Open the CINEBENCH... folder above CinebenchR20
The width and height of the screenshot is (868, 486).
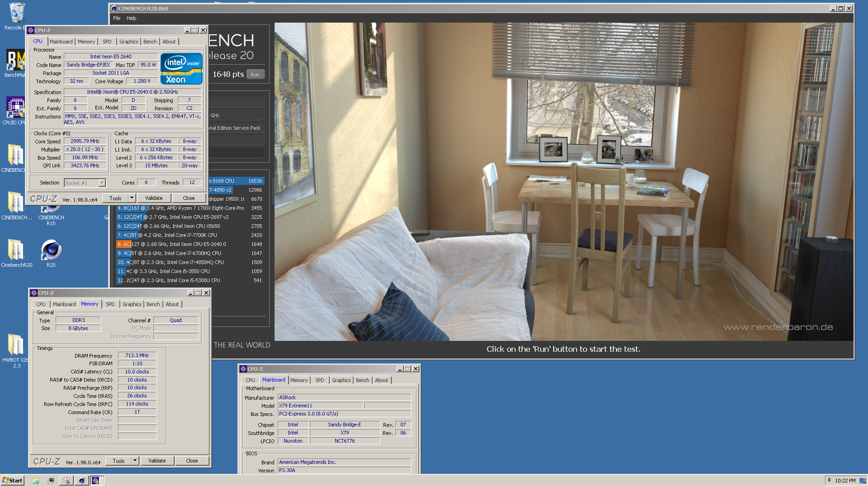click(x=16, y=205)
